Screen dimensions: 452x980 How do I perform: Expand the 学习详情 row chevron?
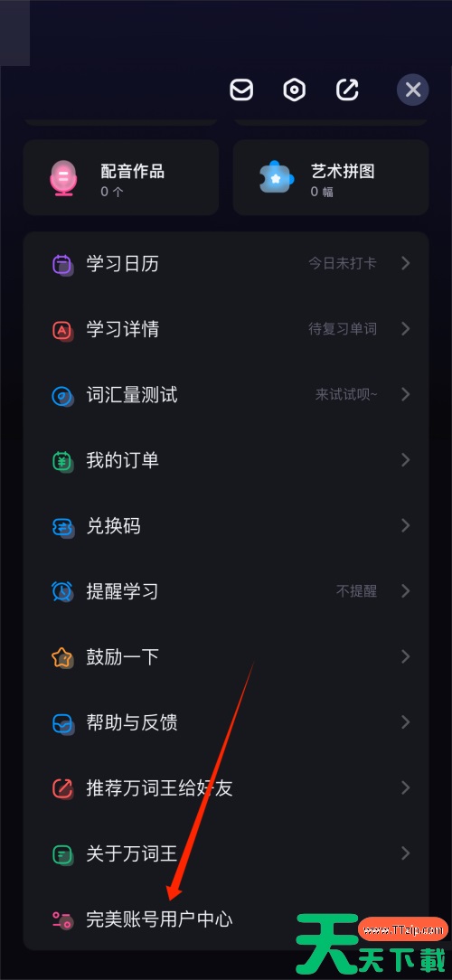(x=406, y=329)
